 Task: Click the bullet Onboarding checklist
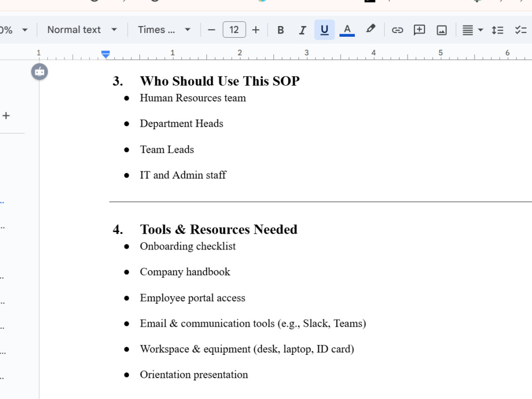click(188, 246)
